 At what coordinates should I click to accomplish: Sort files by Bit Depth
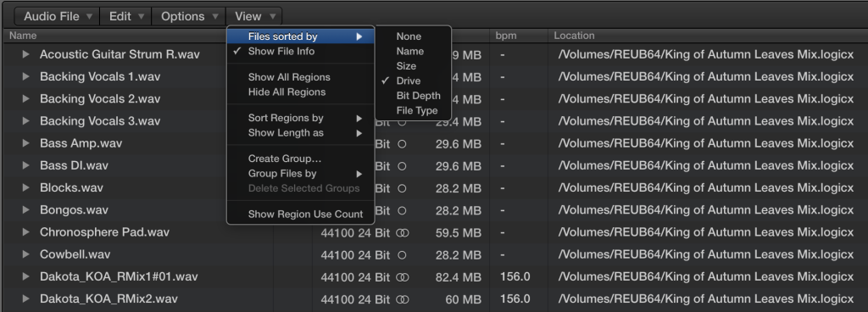tap(413, 96)
